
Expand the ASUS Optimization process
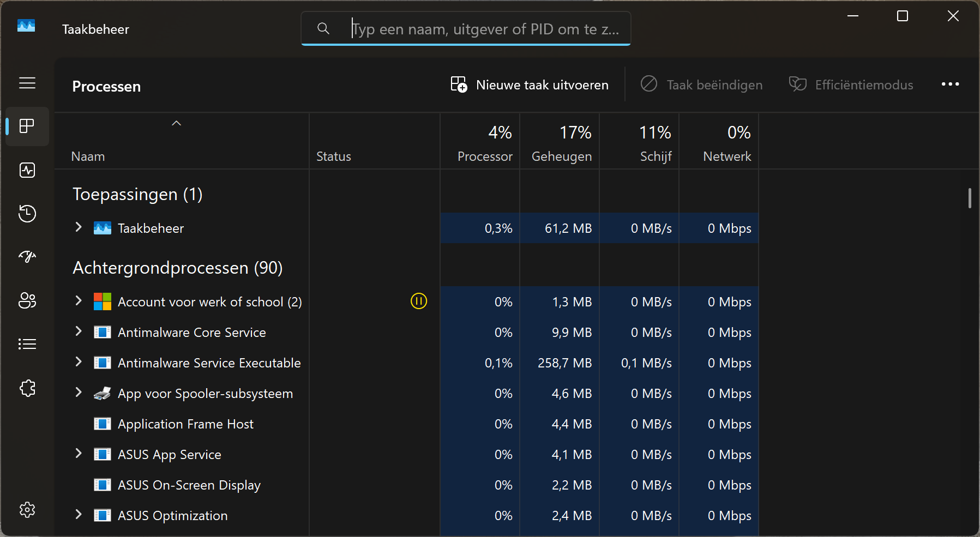(79, 515)
